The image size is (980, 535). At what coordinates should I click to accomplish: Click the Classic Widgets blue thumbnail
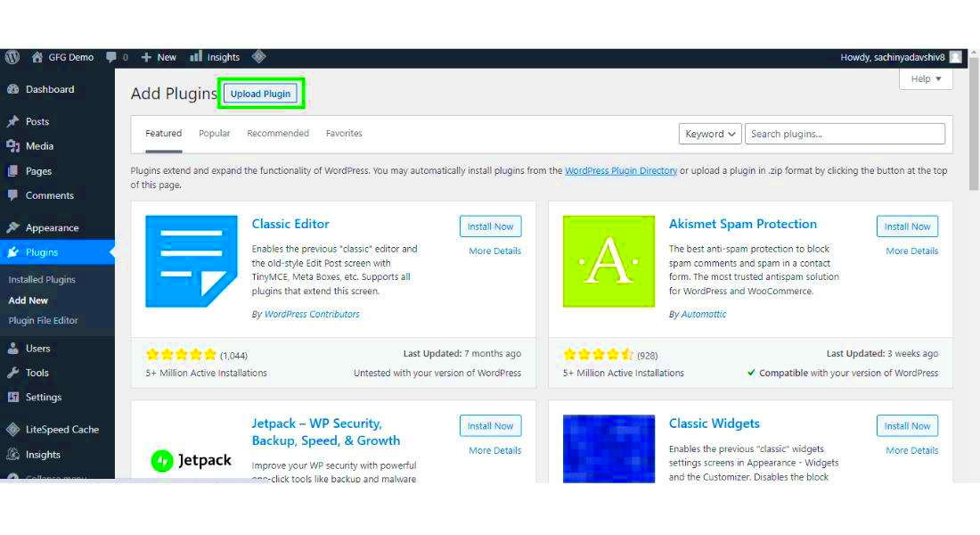608,449
